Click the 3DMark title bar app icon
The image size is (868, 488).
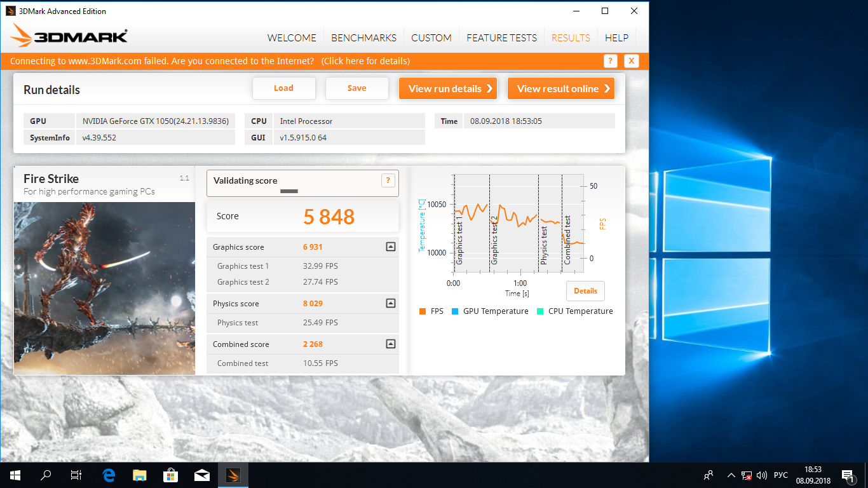pos(11,11)
